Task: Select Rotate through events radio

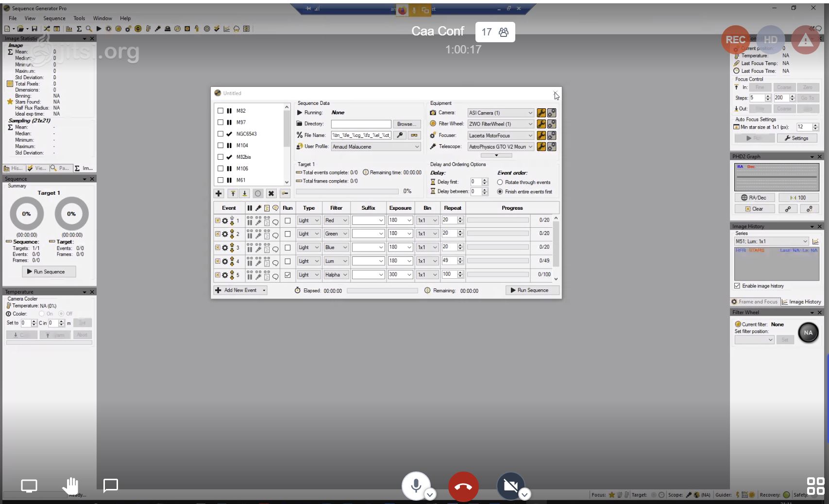Action: [500, 183]
